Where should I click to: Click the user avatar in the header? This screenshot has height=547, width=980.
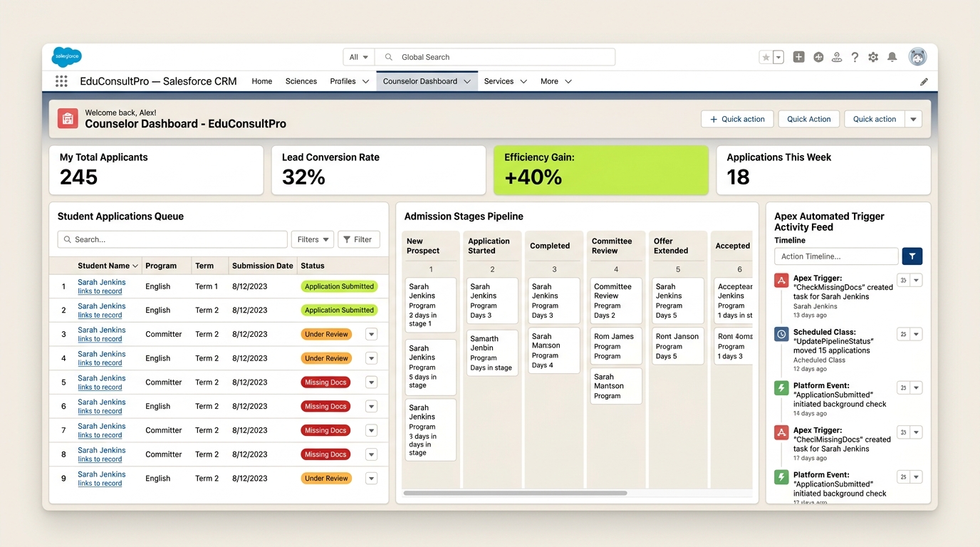[x=917, y=57]
